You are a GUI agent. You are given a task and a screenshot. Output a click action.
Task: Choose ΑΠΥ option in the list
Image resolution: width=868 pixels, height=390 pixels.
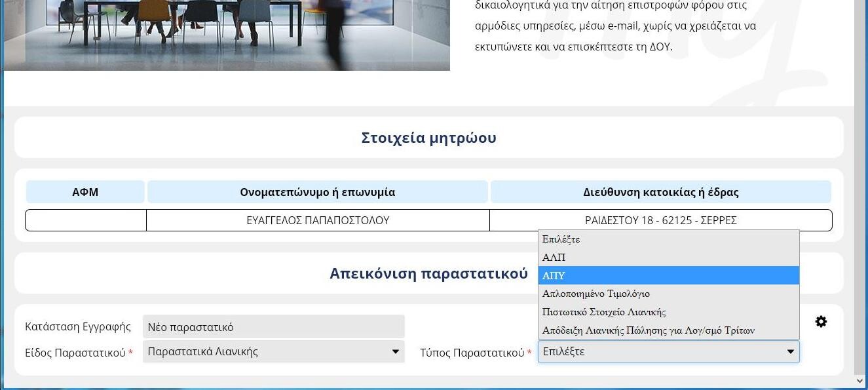tap(669, 276)
